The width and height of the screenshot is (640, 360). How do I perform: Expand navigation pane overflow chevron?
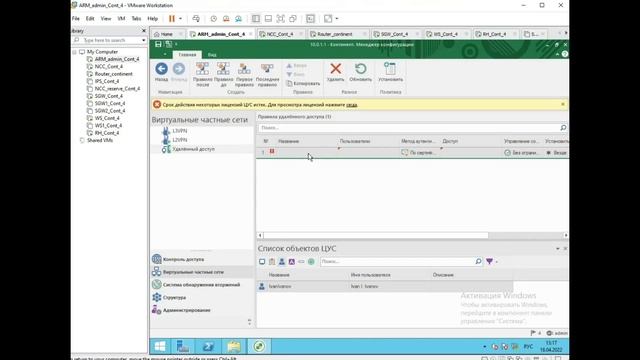point(249,322)
